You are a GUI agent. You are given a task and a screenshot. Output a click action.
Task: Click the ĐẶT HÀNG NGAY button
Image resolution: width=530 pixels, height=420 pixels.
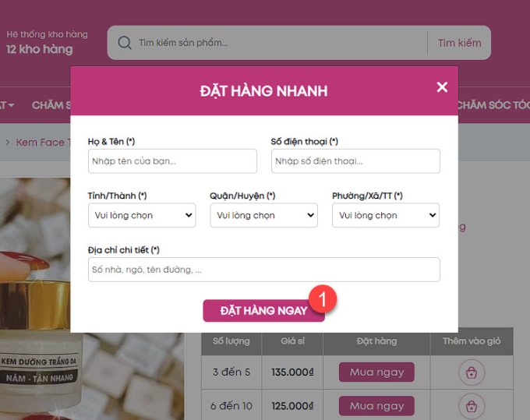(263, 311)
